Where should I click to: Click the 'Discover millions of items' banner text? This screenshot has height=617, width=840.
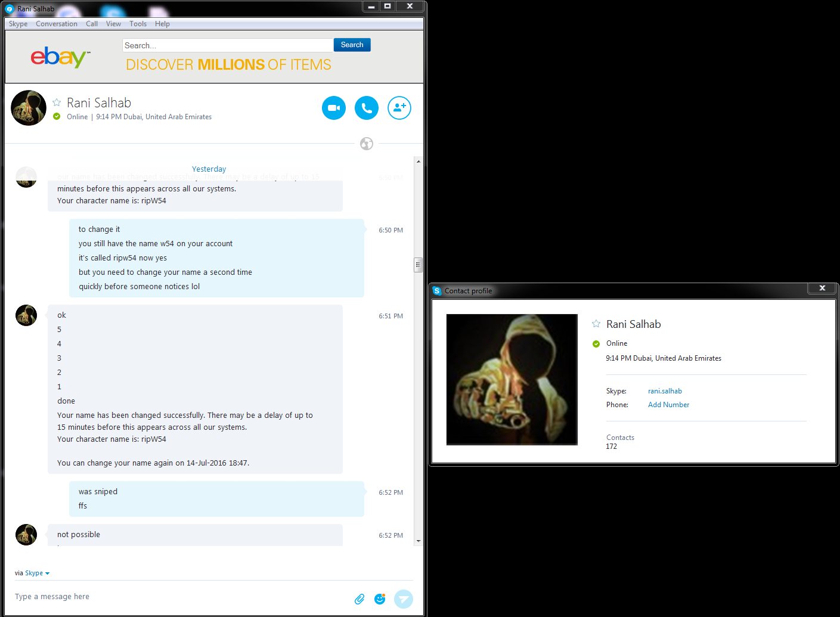228,64
